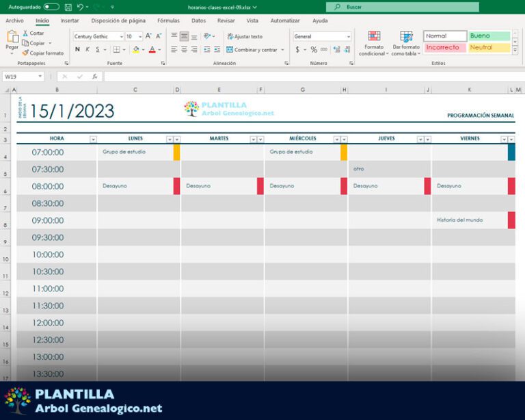Select the 15/1/2023 date cell
This screenshot has height=420, width=525.
pyautogui.click(x=72, y=111)
